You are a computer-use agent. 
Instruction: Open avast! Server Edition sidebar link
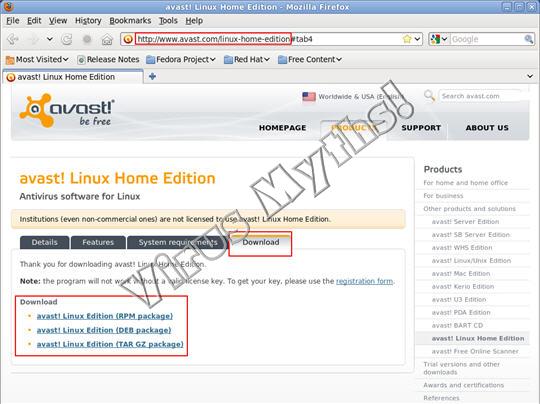465,222
